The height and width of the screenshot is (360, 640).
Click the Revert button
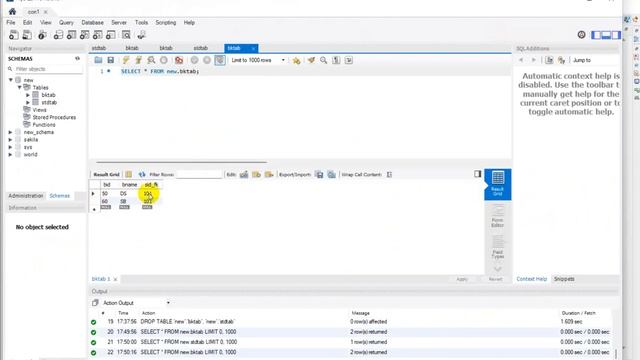point(496,279)
